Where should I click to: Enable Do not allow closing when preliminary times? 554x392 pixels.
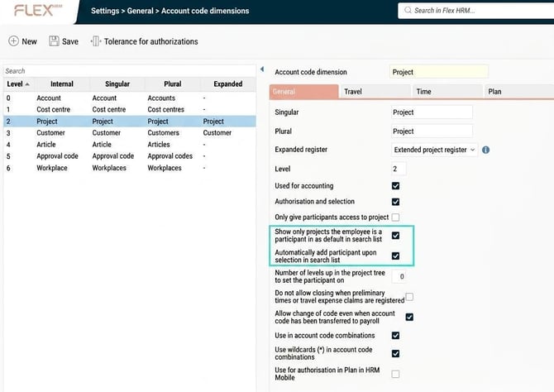point(409,297)
